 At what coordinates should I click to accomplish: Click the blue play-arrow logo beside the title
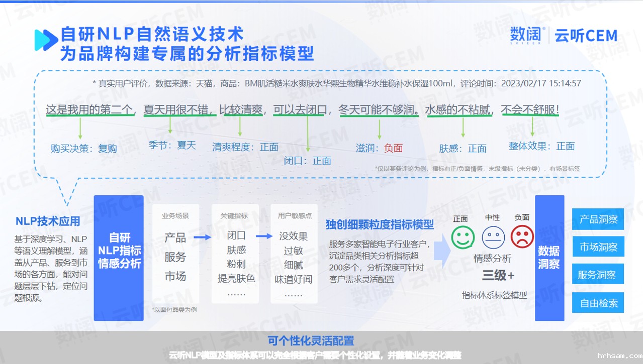point(46,40)
